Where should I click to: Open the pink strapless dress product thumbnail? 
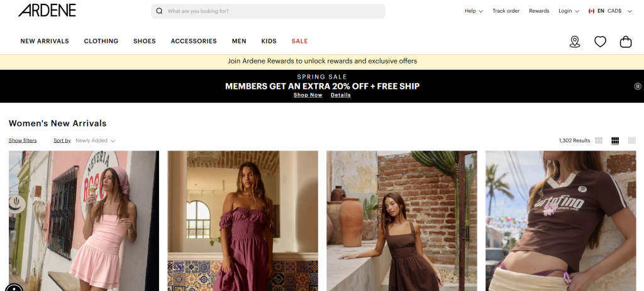click(84, 220)
